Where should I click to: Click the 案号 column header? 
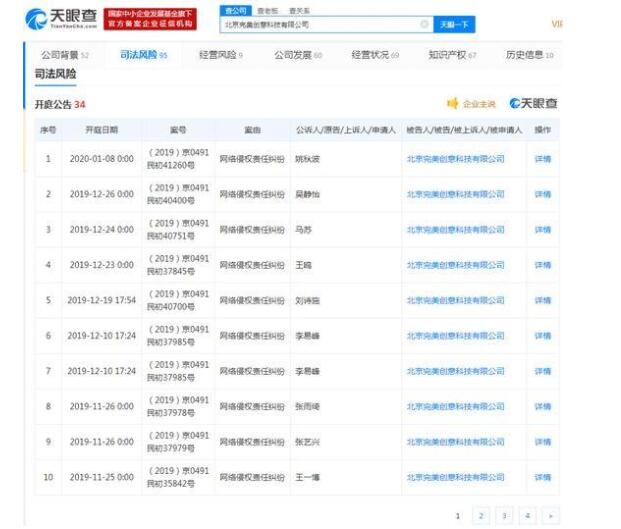[178, 130]
